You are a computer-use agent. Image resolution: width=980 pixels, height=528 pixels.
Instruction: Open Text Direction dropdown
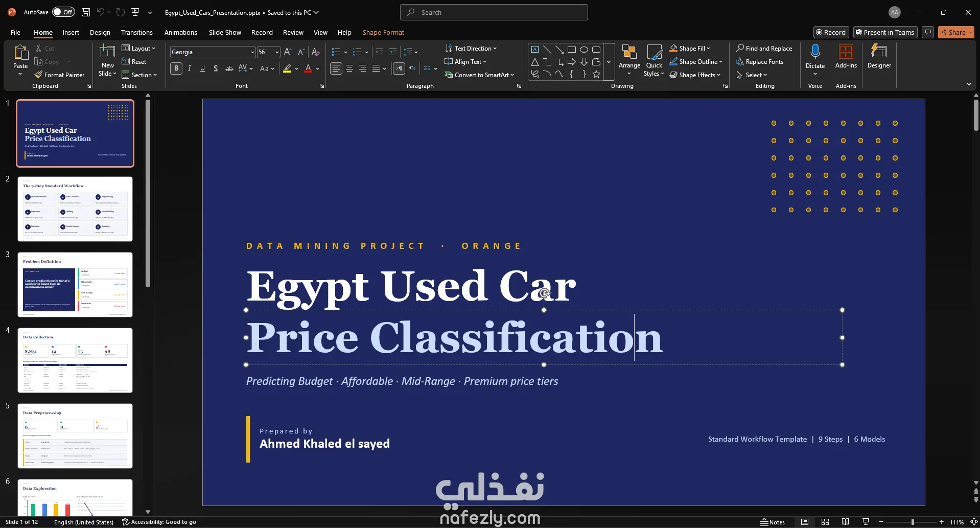tap(471, 48)
